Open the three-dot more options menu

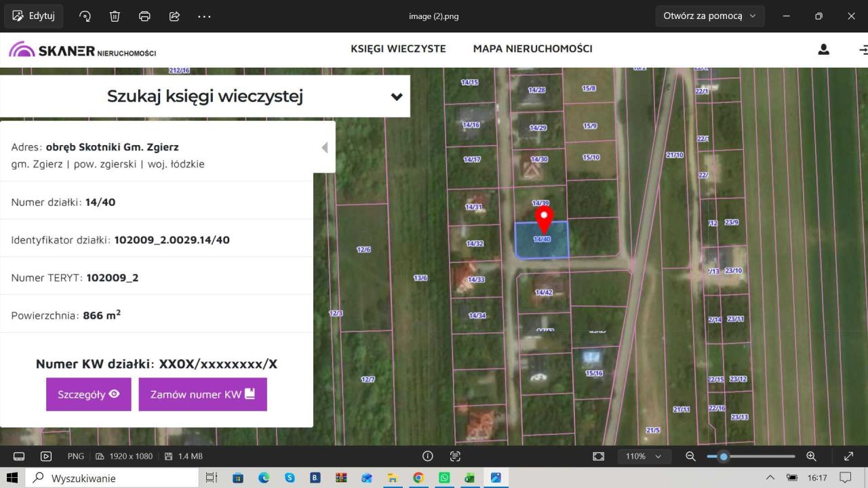point(204,16)
